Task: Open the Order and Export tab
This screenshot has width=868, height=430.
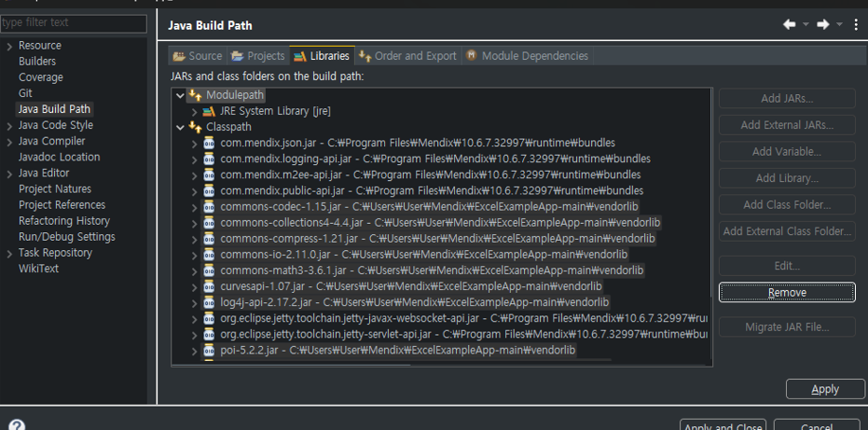Action: click(408, 56)
